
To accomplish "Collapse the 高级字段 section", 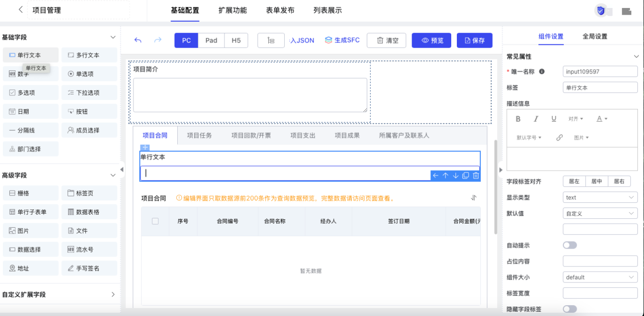I will point(113,175).
